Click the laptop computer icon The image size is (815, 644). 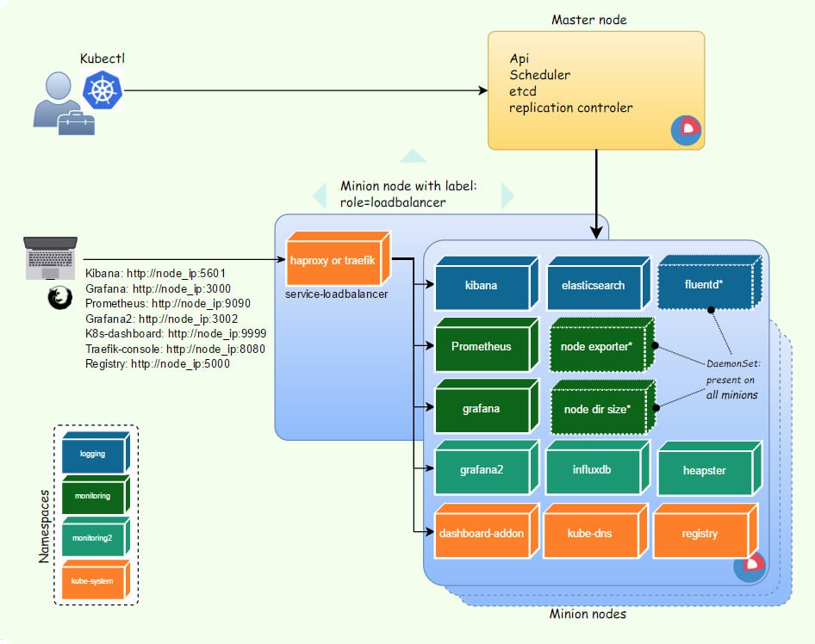(x=51, y=258)
